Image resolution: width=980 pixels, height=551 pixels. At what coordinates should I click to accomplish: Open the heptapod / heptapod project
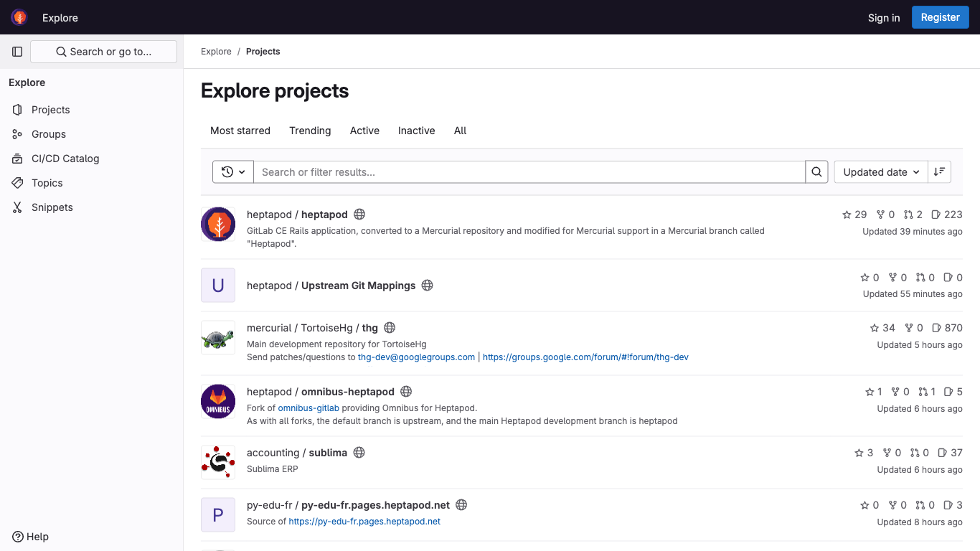click(x=297, y=215)
